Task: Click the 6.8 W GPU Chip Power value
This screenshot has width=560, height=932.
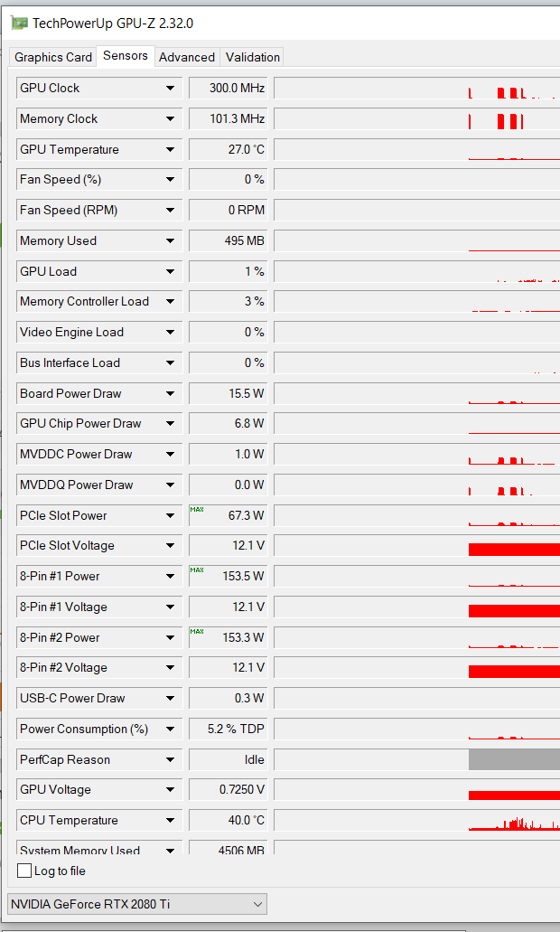Action: pyautogui.click(x=228, y=424)
